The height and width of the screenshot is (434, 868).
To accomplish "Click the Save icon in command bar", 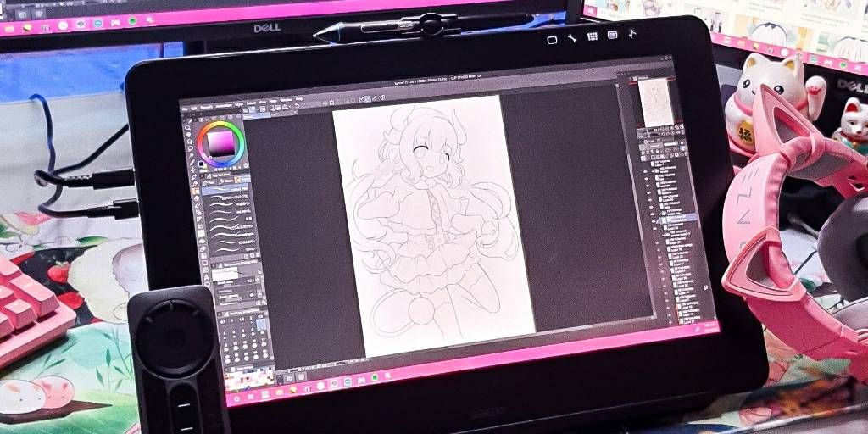I will point(263,109).
